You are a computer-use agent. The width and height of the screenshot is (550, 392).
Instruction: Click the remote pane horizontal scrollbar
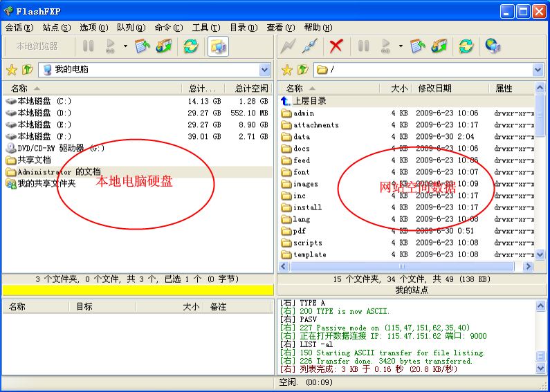[x=401, y=266]
